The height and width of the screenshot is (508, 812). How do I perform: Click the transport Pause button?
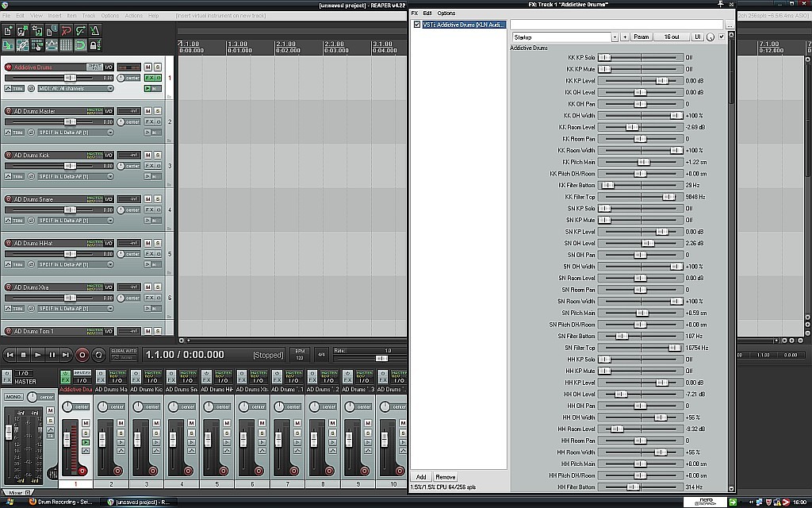click(x=52, y=355)
